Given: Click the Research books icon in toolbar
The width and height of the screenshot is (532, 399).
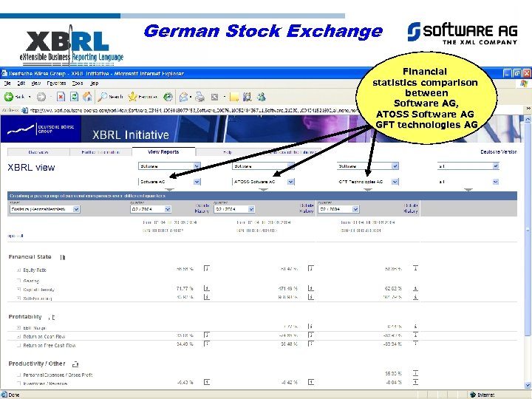Looking at the screenshot, I should coord(248,97).
